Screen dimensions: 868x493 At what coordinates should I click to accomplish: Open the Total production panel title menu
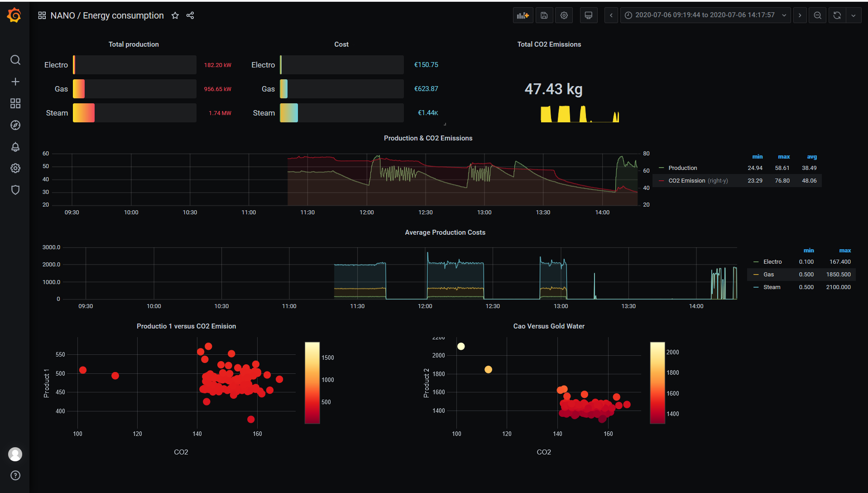(x=134, y=44)
